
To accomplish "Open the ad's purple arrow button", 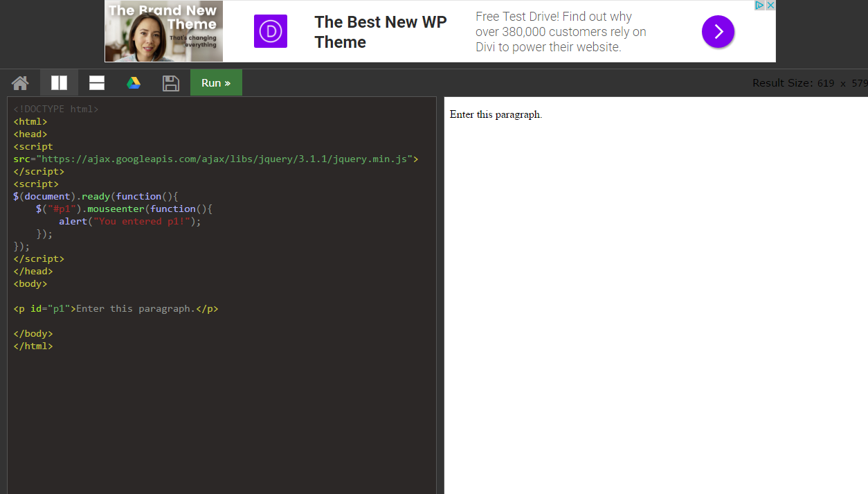I will (x=718, y=31).
